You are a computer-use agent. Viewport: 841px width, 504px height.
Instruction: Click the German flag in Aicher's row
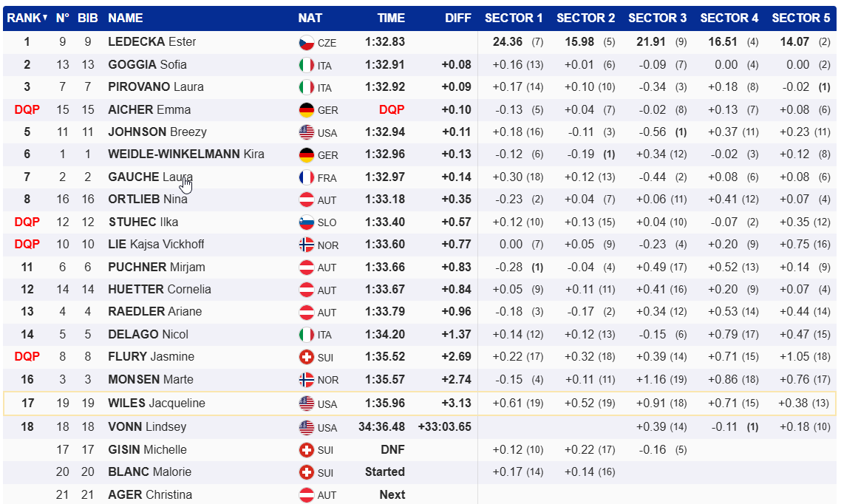coord(306,110)
